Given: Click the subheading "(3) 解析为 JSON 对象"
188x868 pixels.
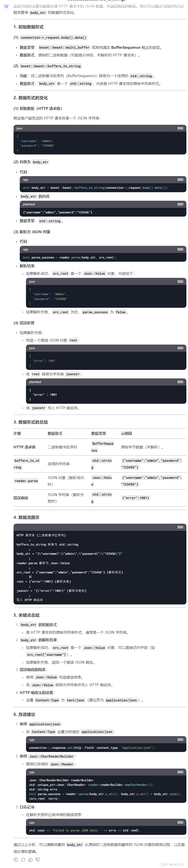Looking at the screenshot, I should [32, 232].
